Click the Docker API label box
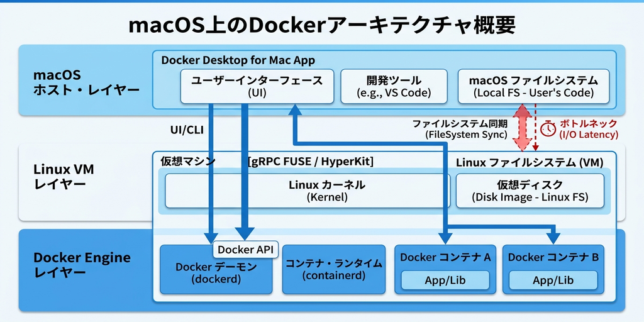The image size is (644, 322). pos(245,250)
